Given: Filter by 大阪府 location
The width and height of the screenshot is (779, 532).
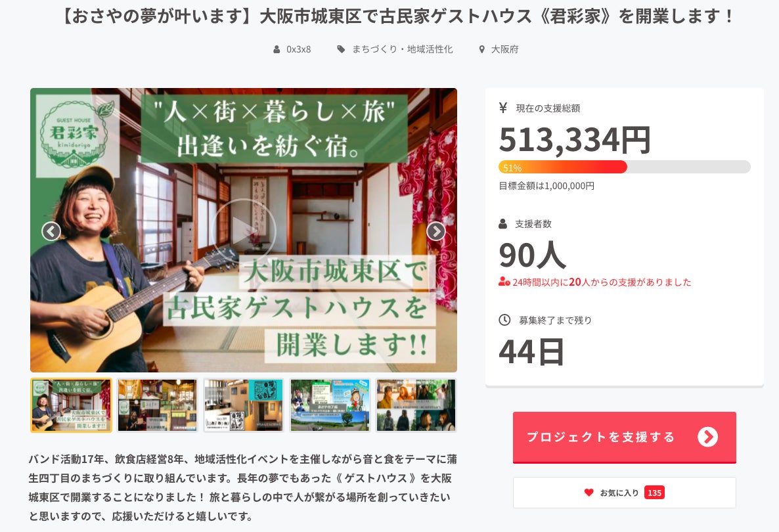Looking at the screenshot, I should [x=504, y=49].
